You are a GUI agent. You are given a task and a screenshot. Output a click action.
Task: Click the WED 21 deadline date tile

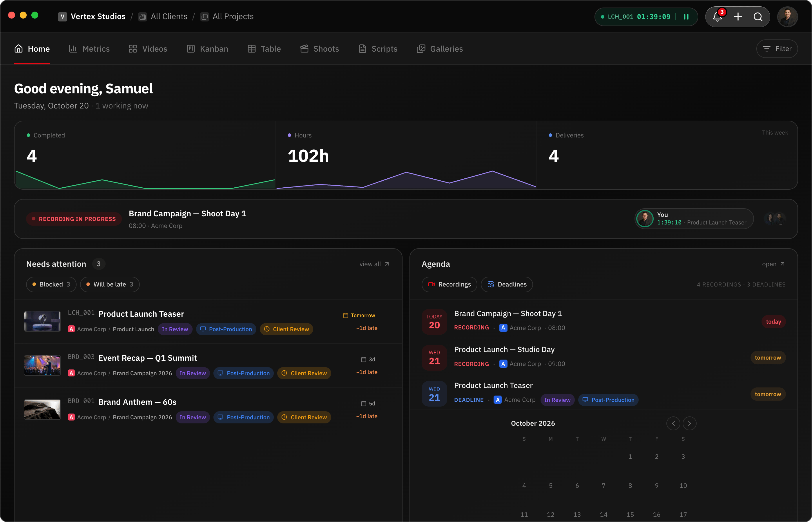pyautogui.click(x=434, y=394)
